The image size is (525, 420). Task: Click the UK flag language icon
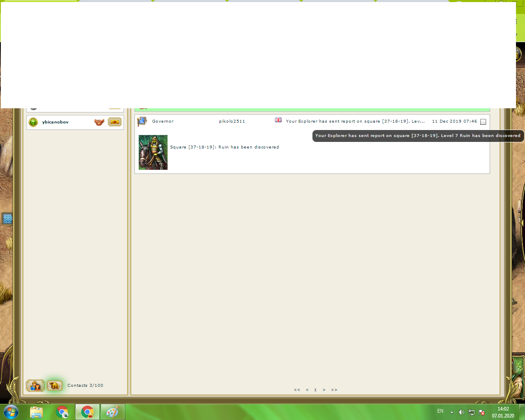tap(278, 120)
